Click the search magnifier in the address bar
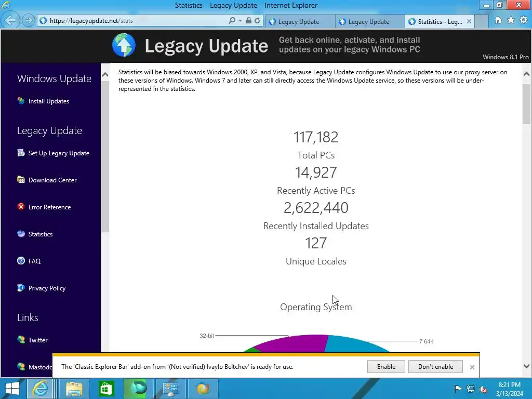This screenshot has height=399, width=532. [x=232, y=21]
